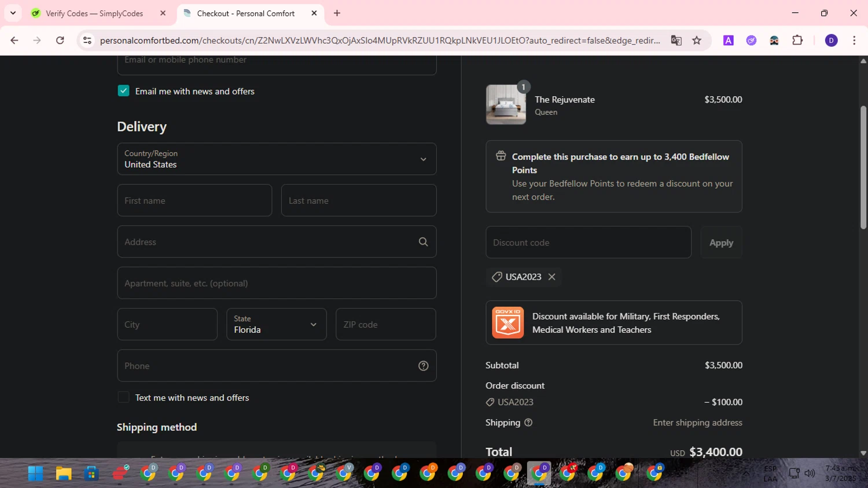Viewport: 868px width, 488px height.
Task: Go forward with the browser arrow
Action: (37, 41)
